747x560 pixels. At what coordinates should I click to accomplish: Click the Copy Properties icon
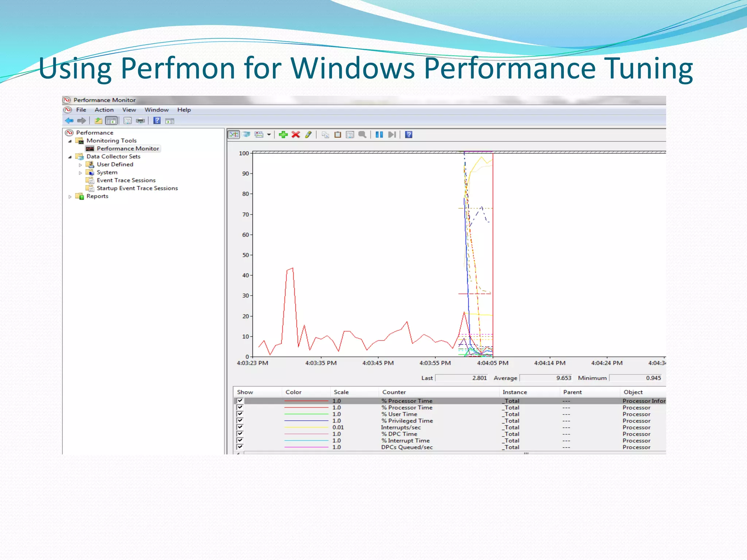tap(325, 135)
